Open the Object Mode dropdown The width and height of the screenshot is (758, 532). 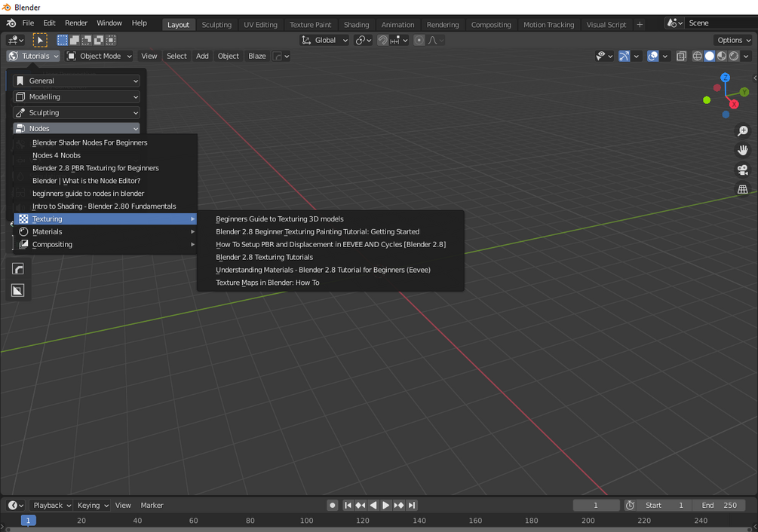pos(99,56)
